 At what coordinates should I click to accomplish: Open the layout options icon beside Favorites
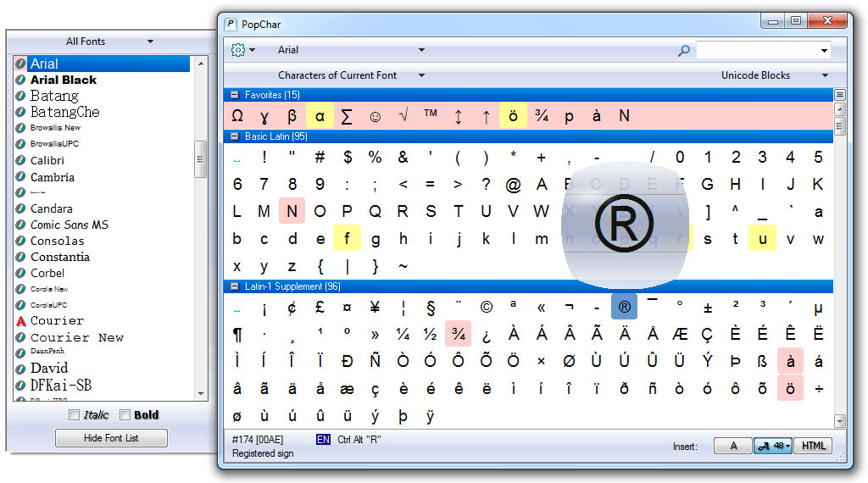click(x=840, y=95)
